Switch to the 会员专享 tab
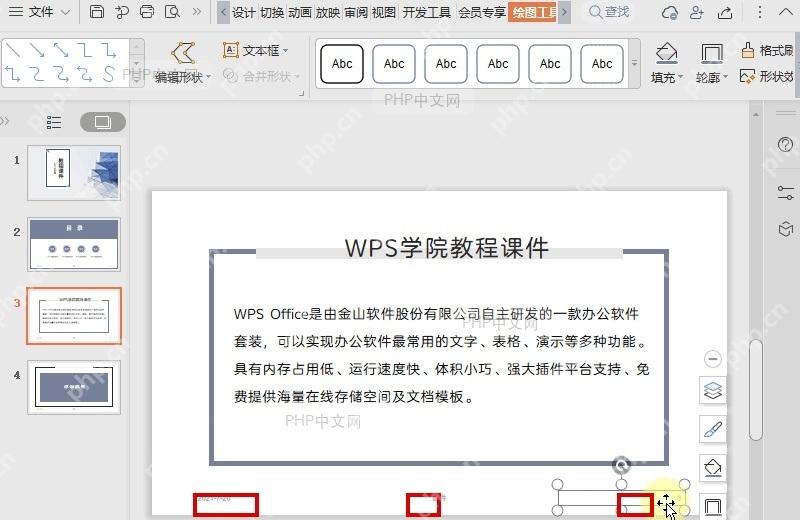Viewport: 800px width, 520px height. 482,12
